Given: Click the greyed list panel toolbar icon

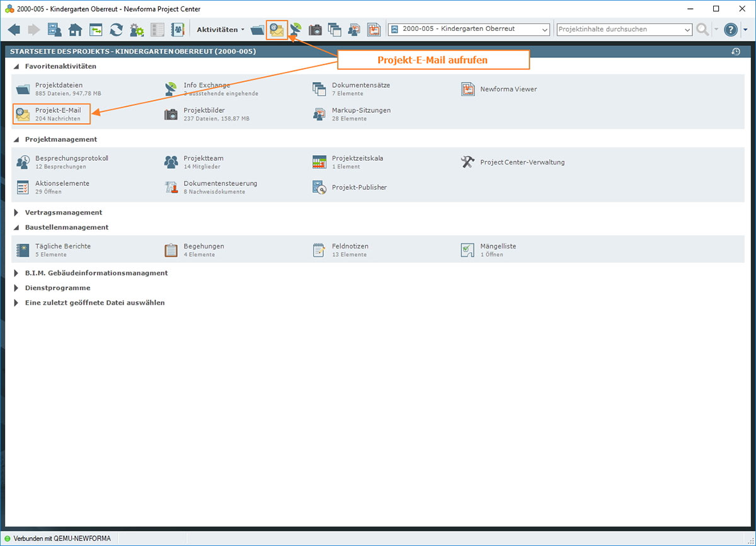Looking at the screenshot, I should (x=157, y=30).
